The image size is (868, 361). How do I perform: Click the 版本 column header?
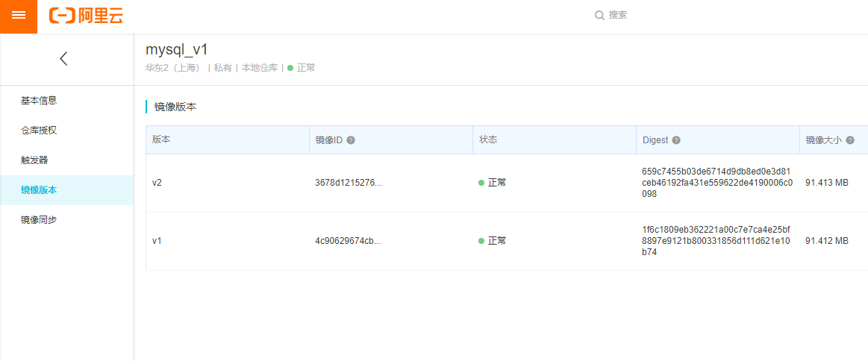coord(162,140)
